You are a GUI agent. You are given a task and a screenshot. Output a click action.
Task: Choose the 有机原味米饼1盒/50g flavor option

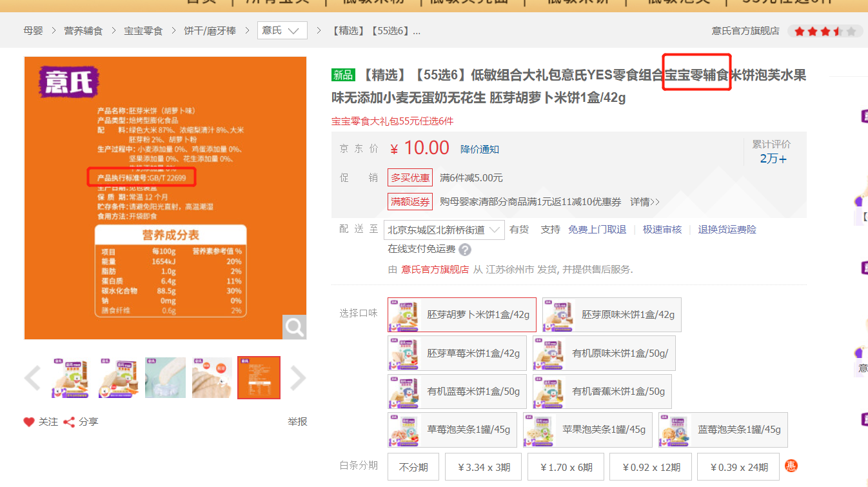coord(604,353)
